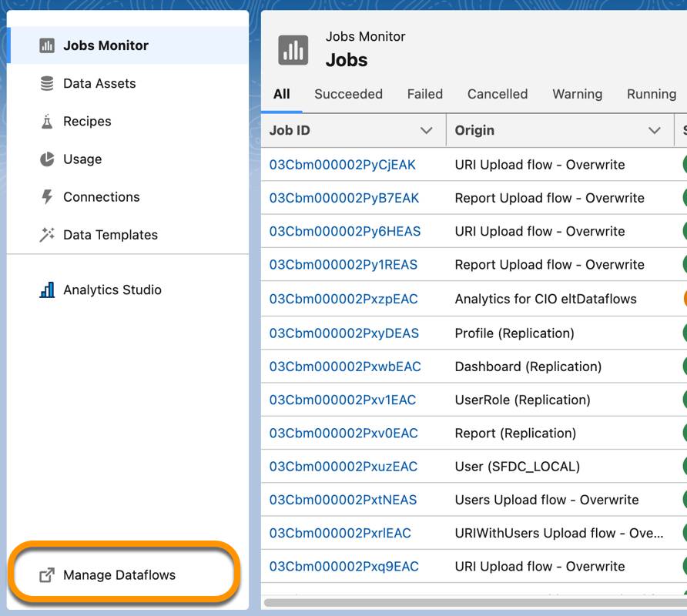
Task: Click the horizontal scrollbar below the table
Action: tap(475, 603)
